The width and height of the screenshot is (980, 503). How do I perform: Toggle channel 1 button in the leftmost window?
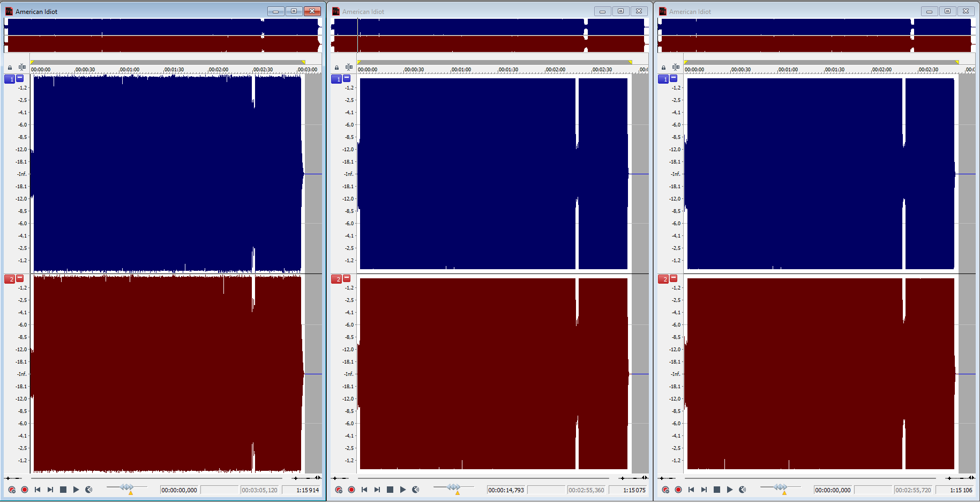click(10, 79)
